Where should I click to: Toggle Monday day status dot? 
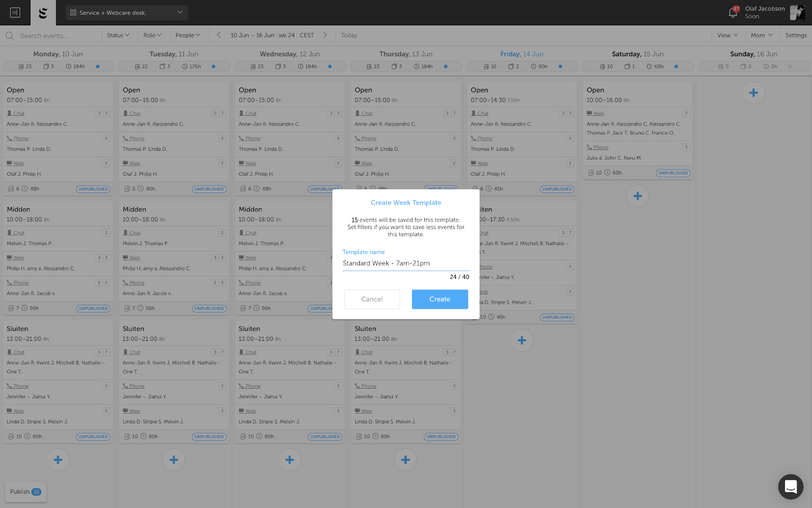[x=98, y=67]
